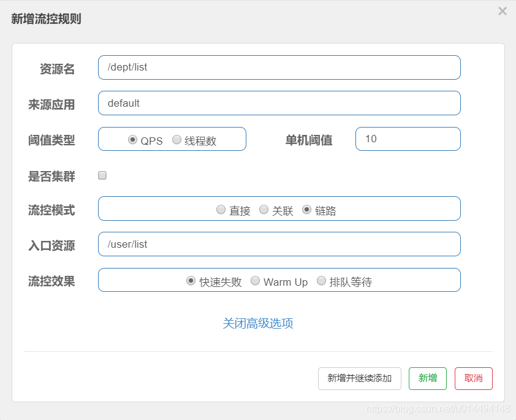This screenshot has height=420, width=516.
Task: Enable the 是否集群 checkbox
Action: (102, 175)
